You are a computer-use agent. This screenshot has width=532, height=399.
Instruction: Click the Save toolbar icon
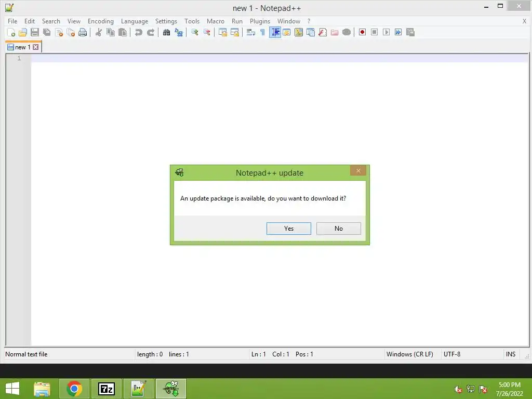point(35,32)
